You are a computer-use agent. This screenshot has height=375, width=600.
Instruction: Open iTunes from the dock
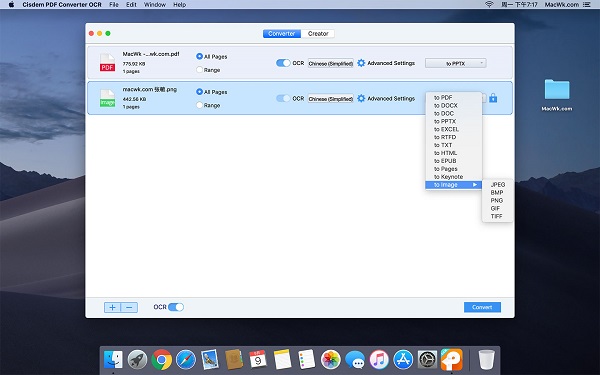379,360
